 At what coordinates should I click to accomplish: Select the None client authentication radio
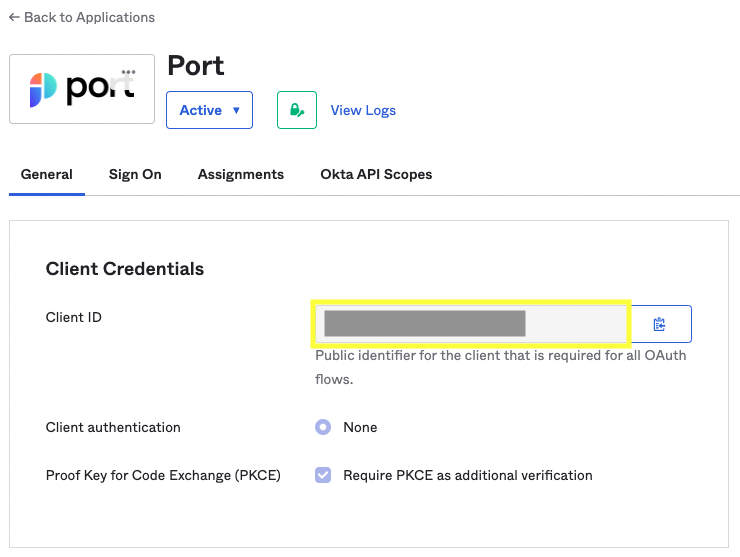(323, 427)
